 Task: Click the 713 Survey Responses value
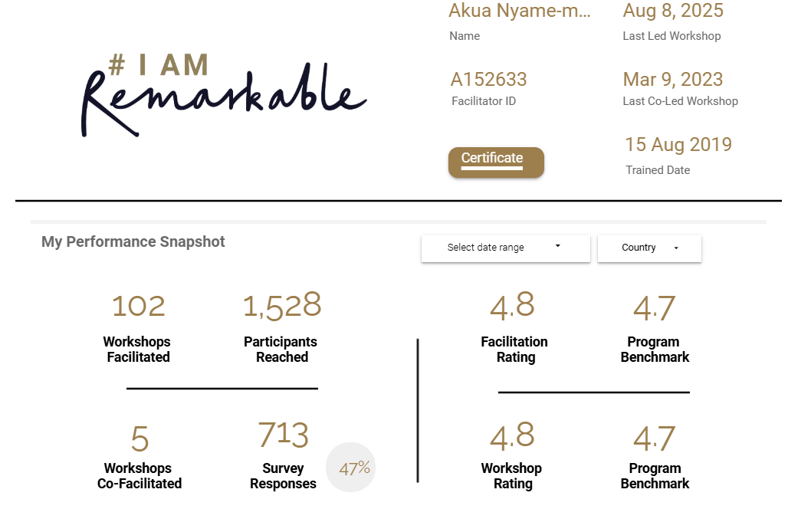tap(283, 435)
